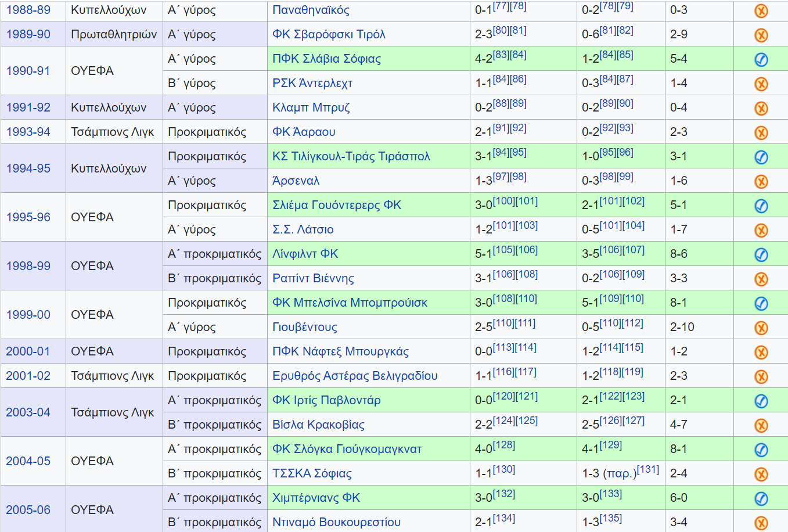
Task: Click the 8-6 aggregate score cell
Action: (678, 254)
